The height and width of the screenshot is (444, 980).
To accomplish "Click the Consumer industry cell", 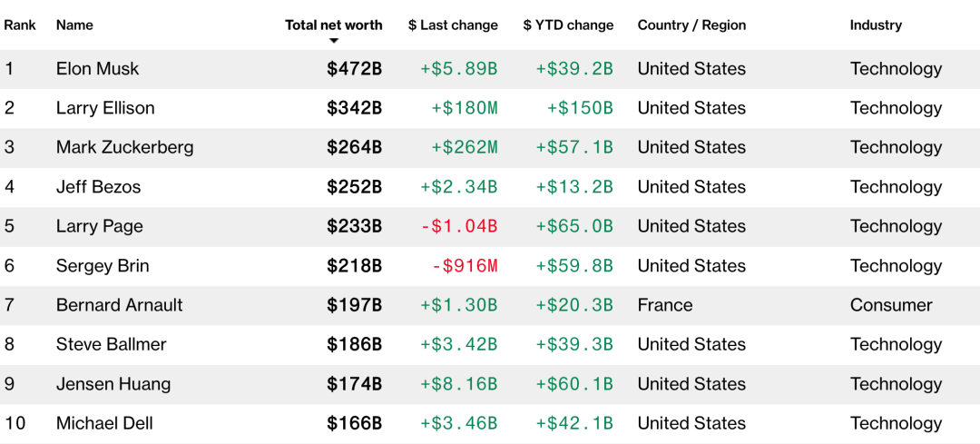I will pyautogui.click(x=891, y=305).
